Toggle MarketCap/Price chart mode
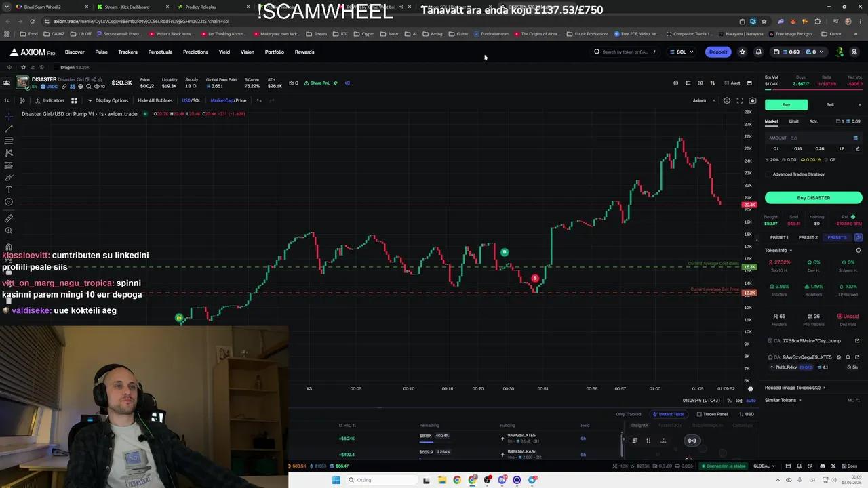868x488 pixels. point(229,100)
